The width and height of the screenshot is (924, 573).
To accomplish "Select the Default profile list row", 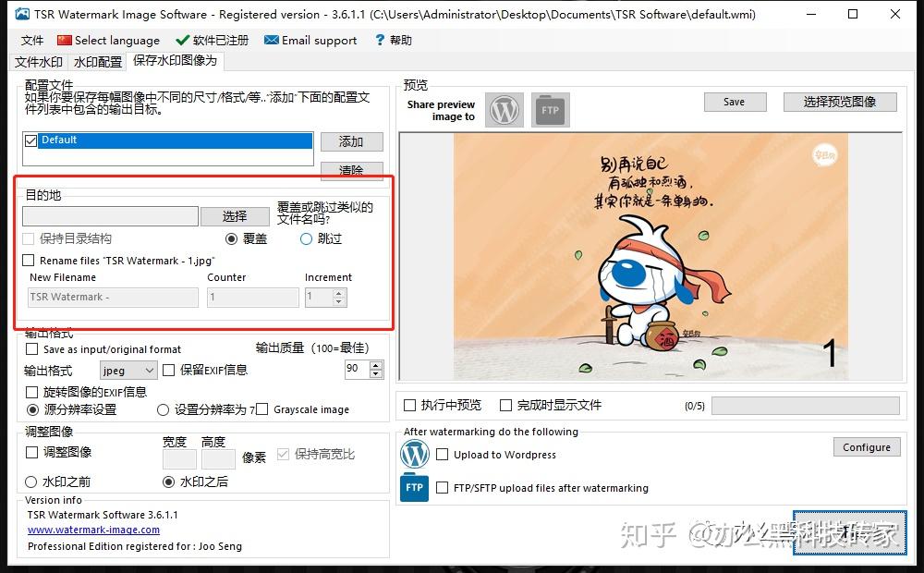I will (x=175, y=140).
